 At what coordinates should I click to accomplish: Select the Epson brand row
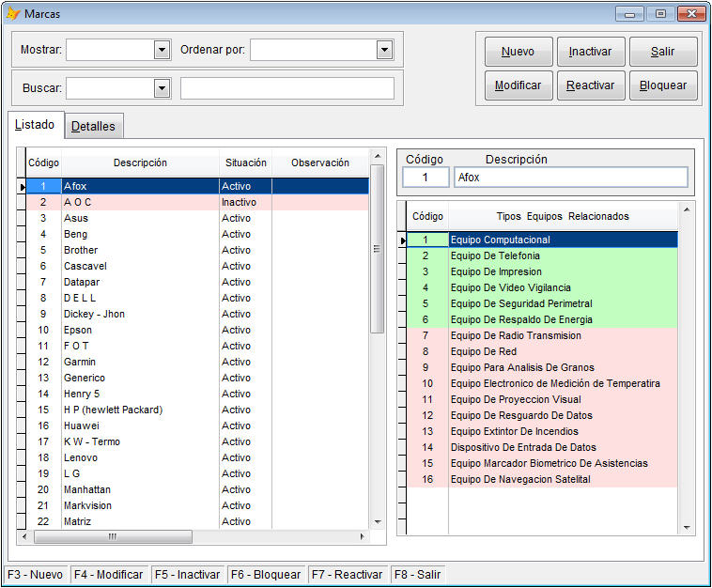point(197,330)
